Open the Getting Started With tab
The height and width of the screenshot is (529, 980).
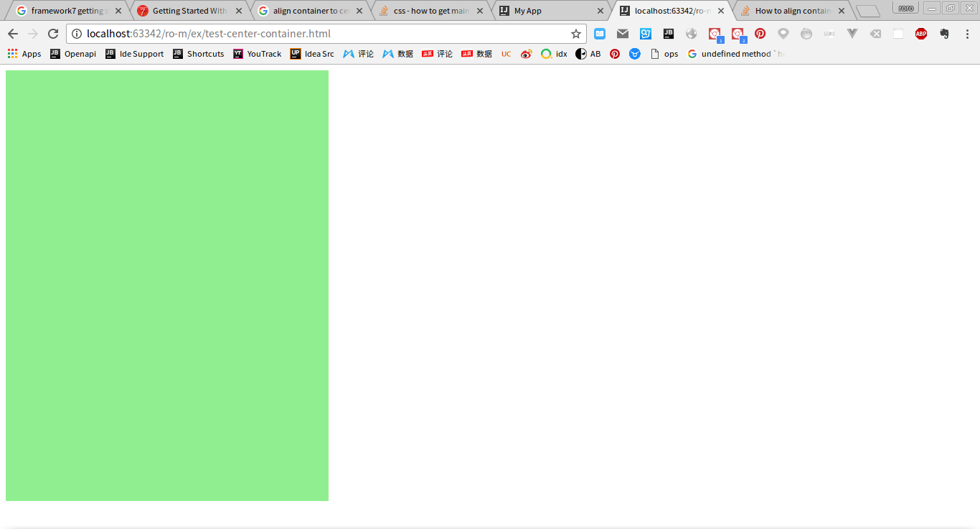coord(190,11)
